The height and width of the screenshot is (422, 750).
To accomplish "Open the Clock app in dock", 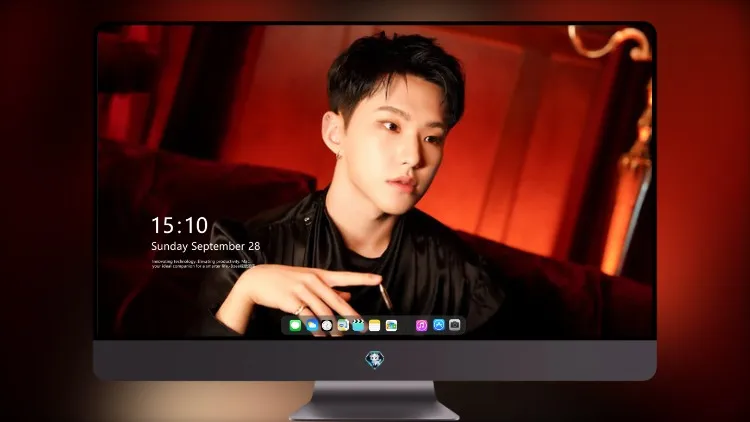I will 327,325.
